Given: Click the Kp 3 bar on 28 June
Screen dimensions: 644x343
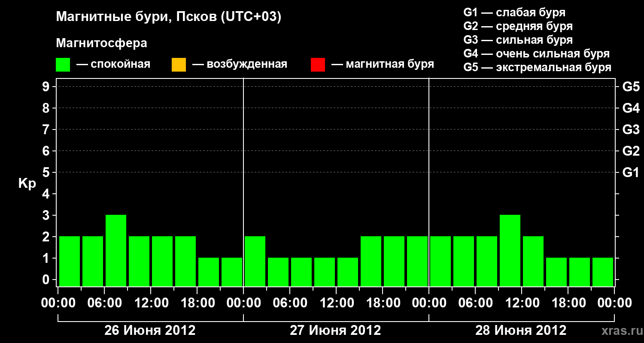Looking at the screenshot, I should coord(510,250).
